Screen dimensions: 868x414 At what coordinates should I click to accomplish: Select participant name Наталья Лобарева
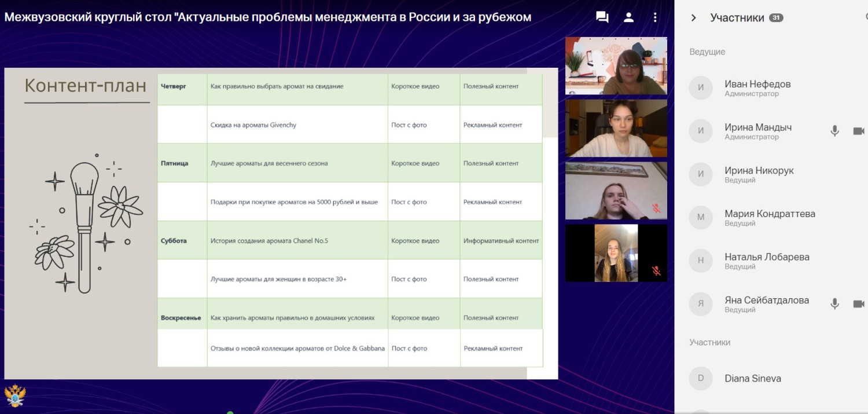click(x=767, y=257)
